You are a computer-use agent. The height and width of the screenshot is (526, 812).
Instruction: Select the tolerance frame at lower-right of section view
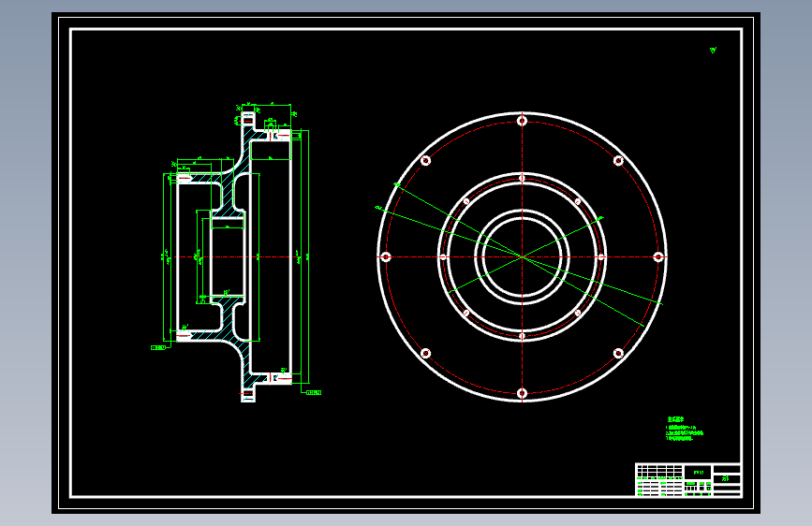coord(314,392)
